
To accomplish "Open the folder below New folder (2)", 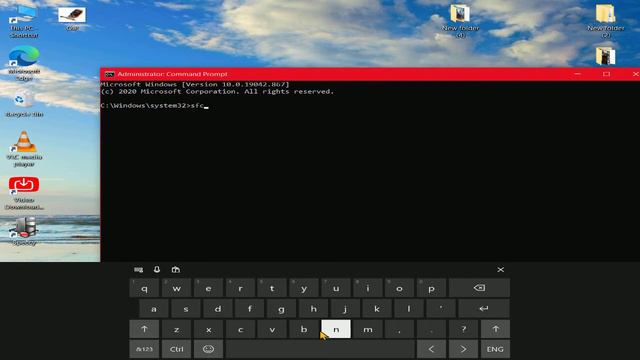I will tap(605, 56).
